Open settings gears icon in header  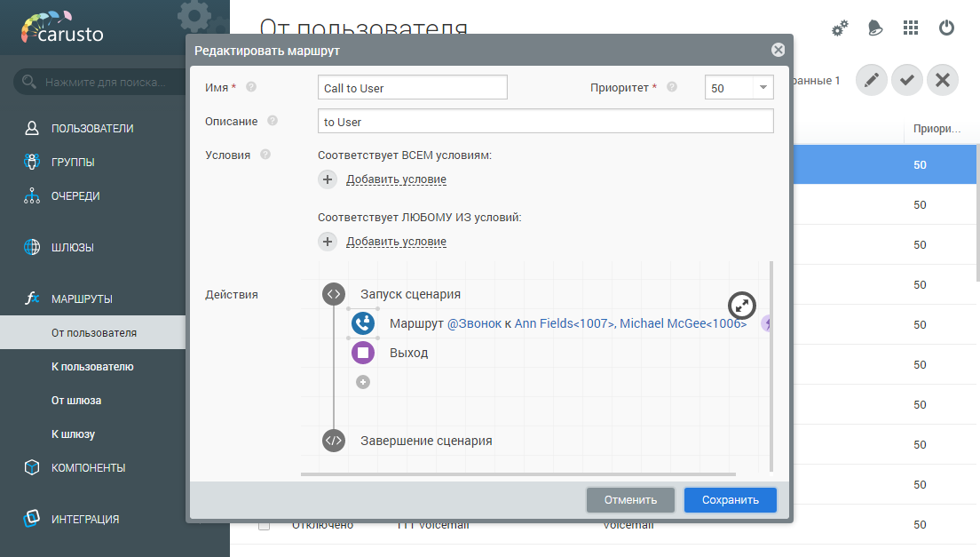tap(840, 28)
